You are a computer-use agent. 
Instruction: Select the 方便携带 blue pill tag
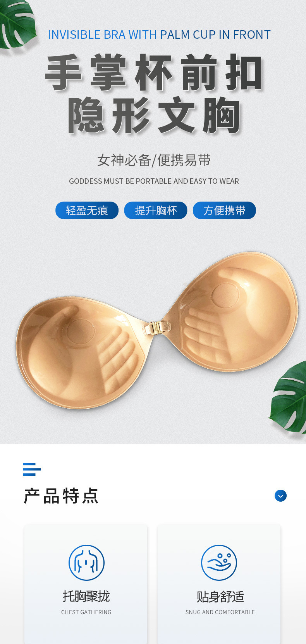tap(224, 210)
